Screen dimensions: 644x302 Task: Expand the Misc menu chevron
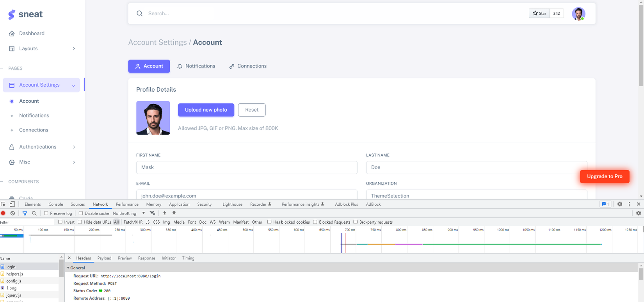point(74,162)
